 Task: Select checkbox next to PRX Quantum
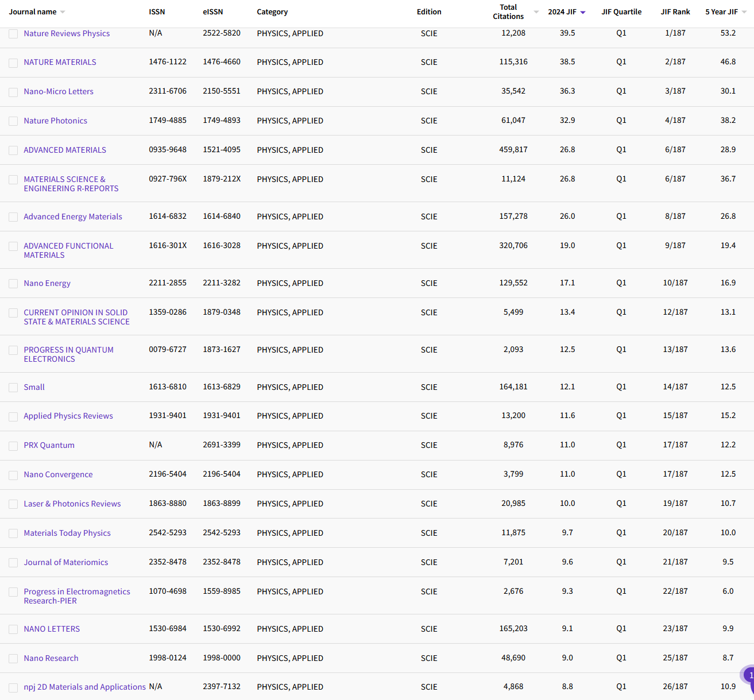coord(13,446)
